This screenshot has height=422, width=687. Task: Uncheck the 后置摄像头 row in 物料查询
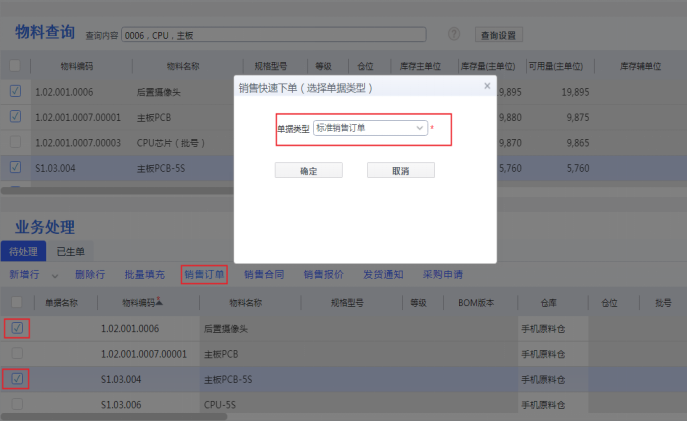pos(15,91)
